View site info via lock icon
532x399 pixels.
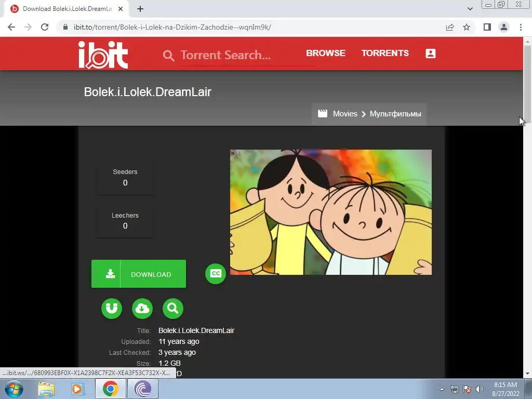[66, 27]
